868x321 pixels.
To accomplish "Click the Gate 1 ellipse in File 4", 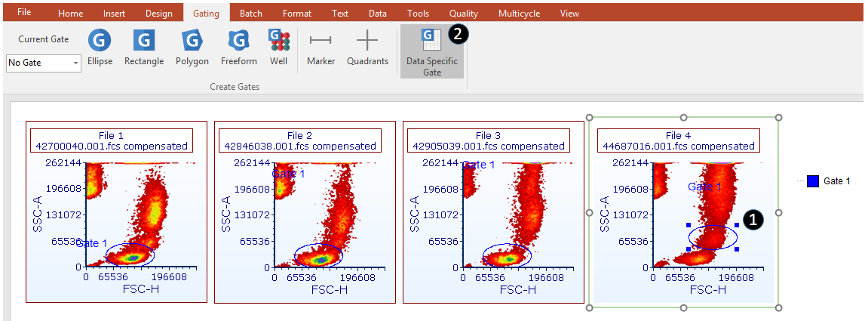I will tap(713, 226).
